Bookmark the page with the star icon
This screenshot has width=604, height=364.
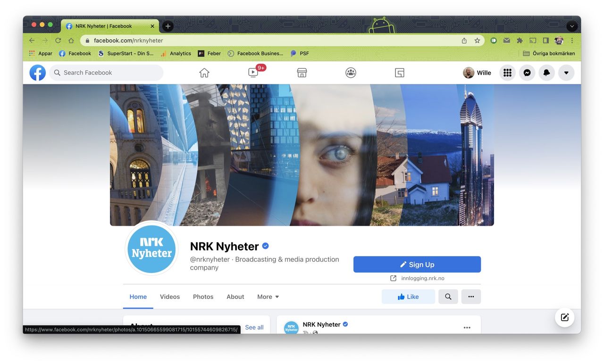pyautogui.click(x=477, y=41)
